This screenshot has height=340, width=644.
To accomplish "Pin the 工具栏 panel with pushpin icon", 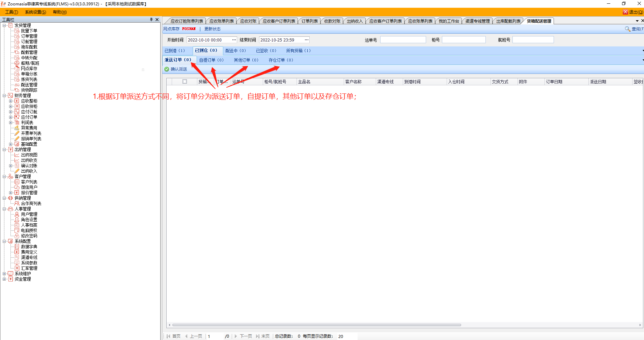I will 151,20.
